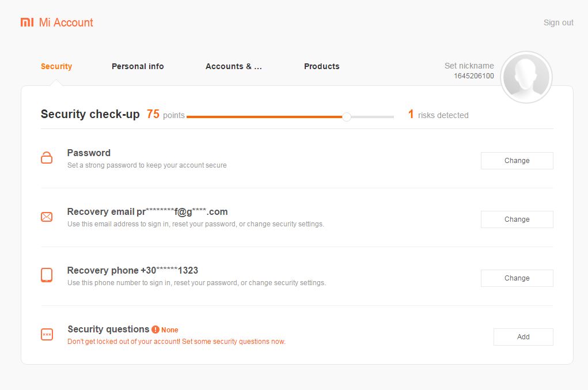
Task: Click the Password lock icon
Action: point(47,158)
